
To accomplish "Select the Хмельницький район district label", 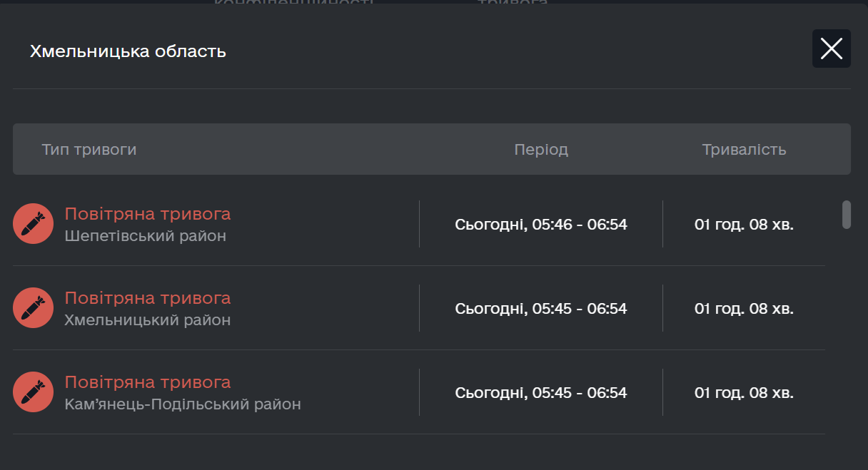I will (x=147, y=320).
